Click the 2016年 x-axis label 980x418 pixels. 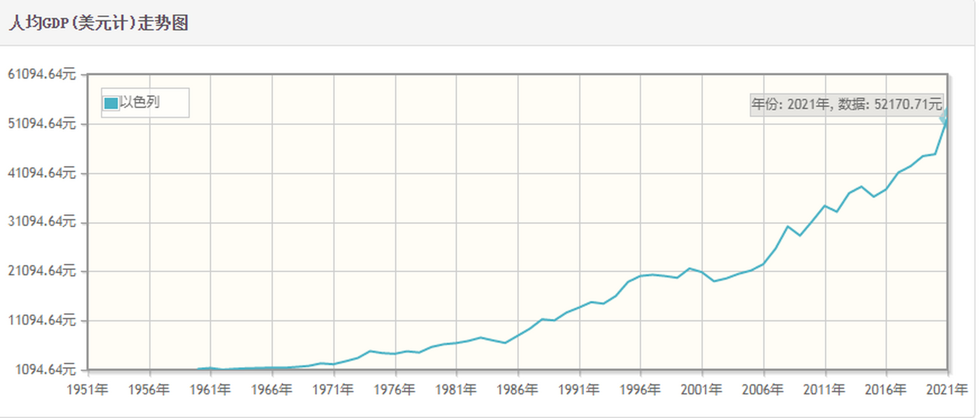click(885, 390)
